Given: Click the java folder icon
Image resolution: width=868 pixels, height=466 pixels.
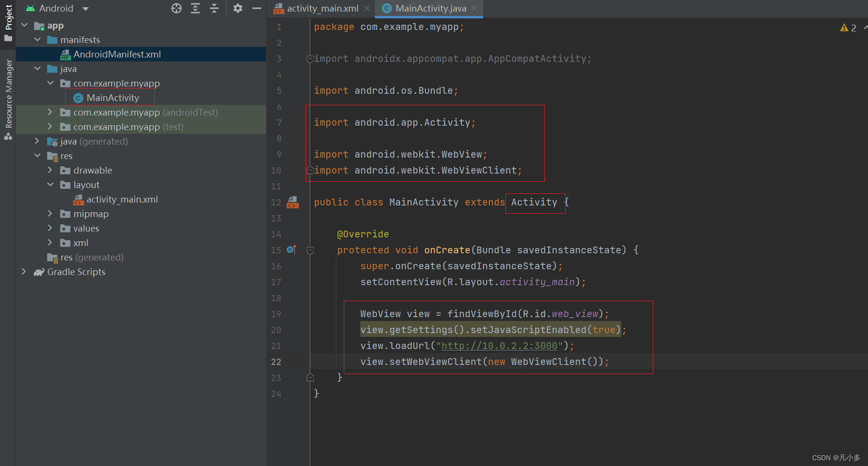Looking at the screenshot, I should point(52,69).
